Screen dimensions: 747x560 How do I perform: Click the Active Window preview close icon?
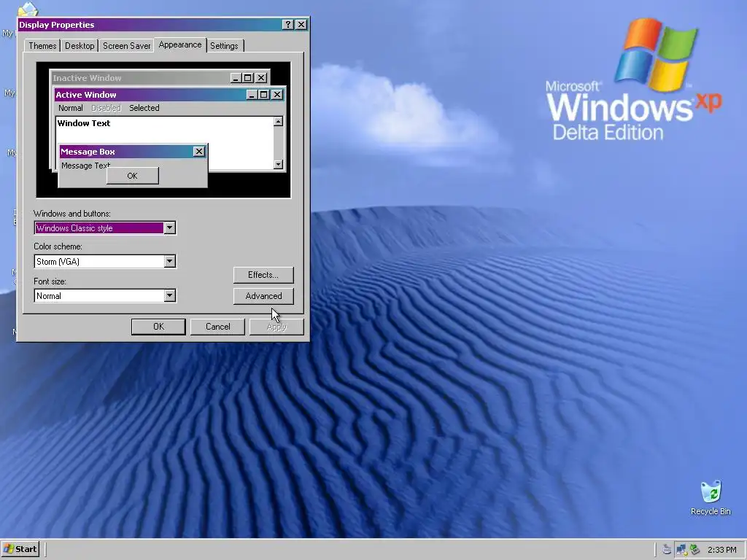click(277, 95)
